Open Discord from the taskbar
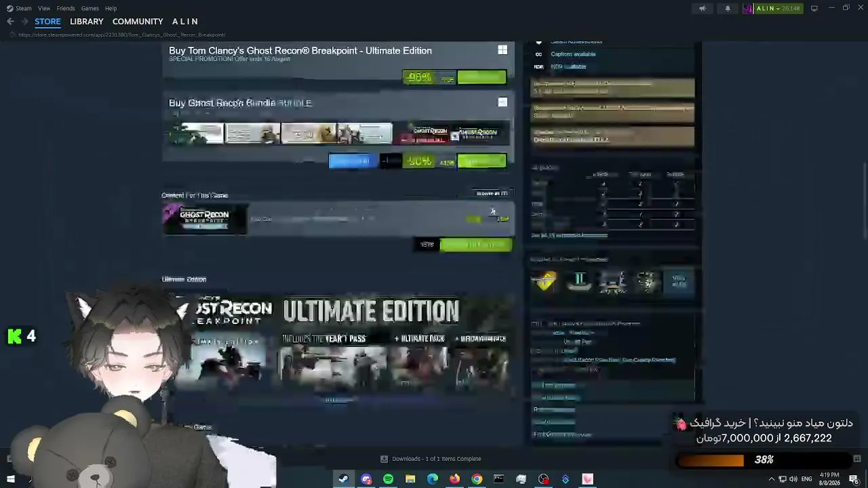 366,479
